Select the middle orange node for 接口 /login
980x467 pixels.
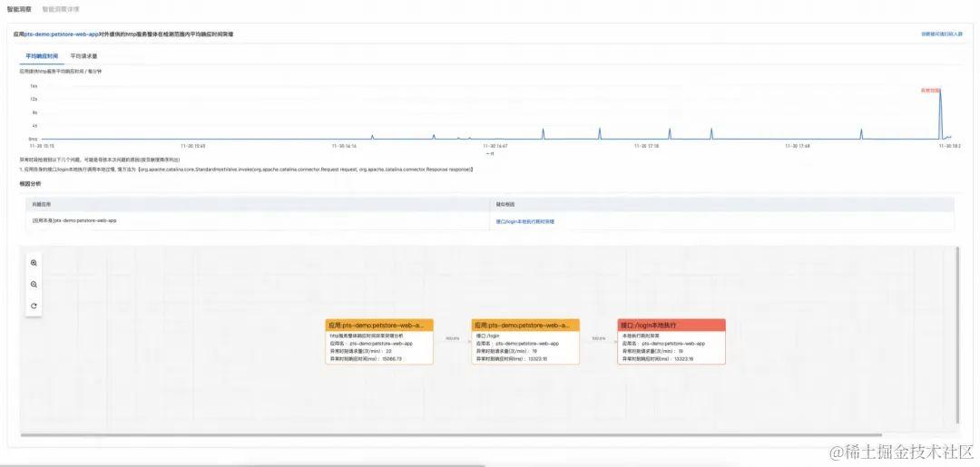click(x=525, y=342)
